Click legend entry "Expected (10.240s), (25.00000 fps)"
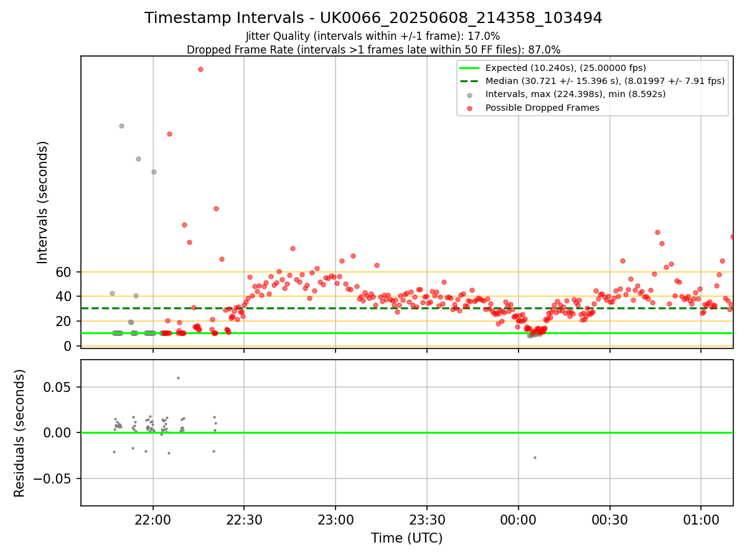The height and width of the screenshot is (560, 747). (566, 68)
